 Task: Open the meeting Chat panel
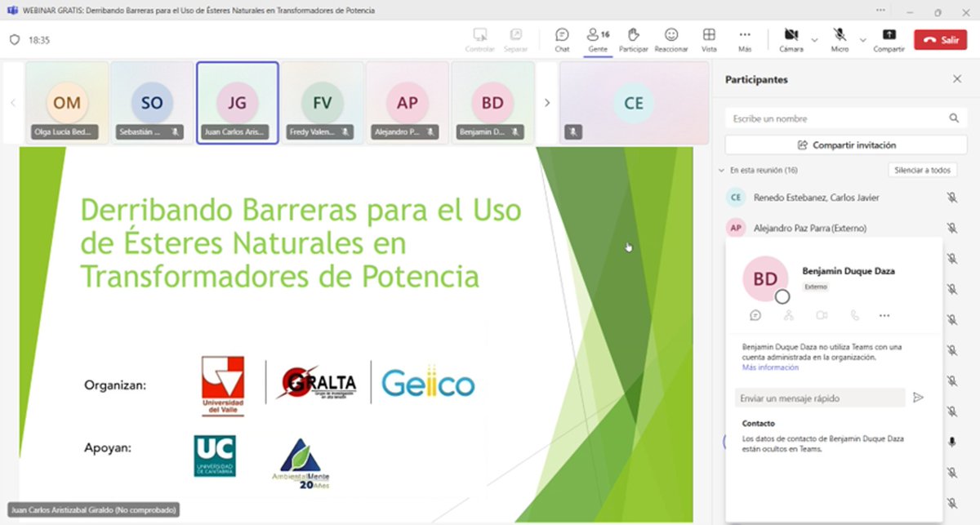click(x=562, y=39)
